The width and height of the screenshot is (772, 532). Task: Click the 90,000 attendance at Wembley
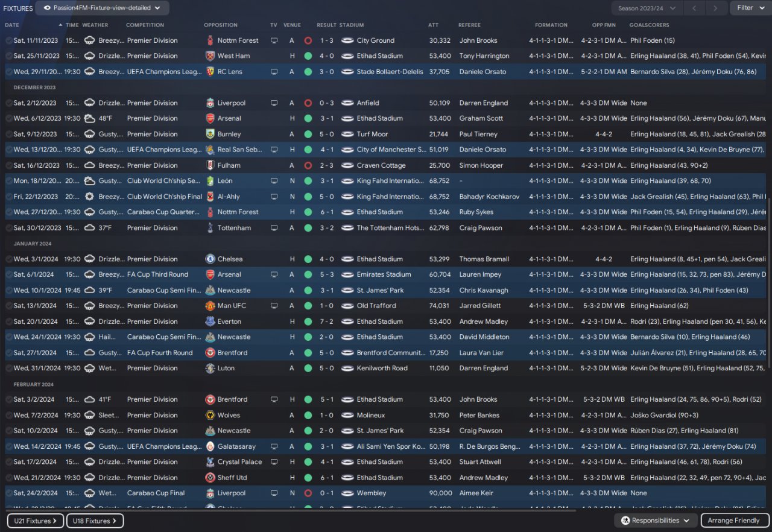click(440, 493)
